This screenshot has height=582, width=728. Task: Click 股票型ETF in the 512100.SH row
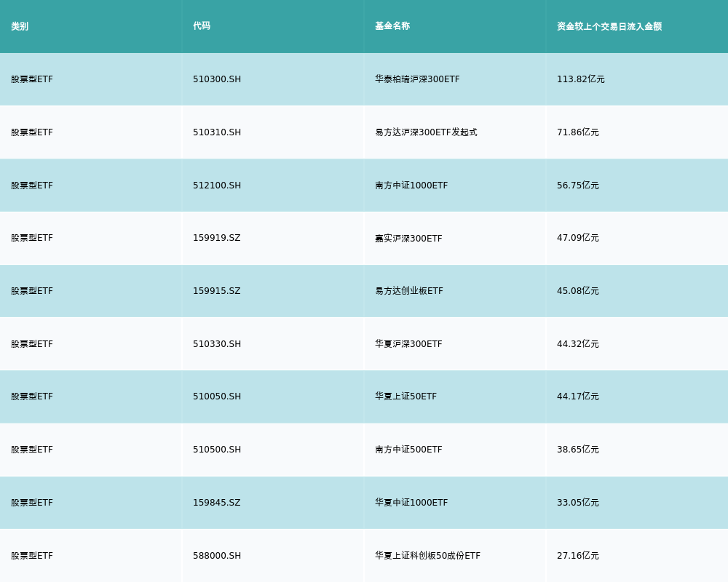pyautogui.click(x=32, y=186)
